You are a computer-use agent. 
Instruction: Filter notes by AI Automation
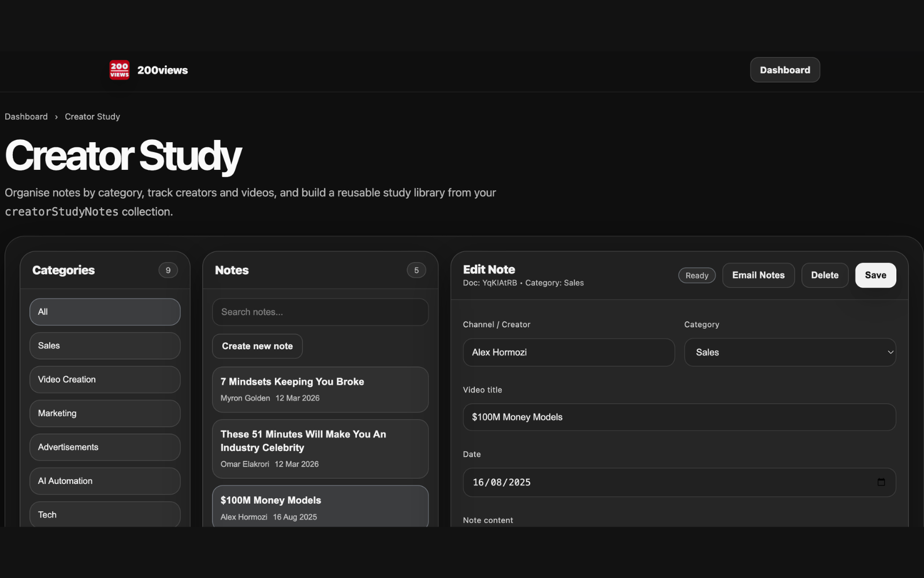(x=105, y=480)
